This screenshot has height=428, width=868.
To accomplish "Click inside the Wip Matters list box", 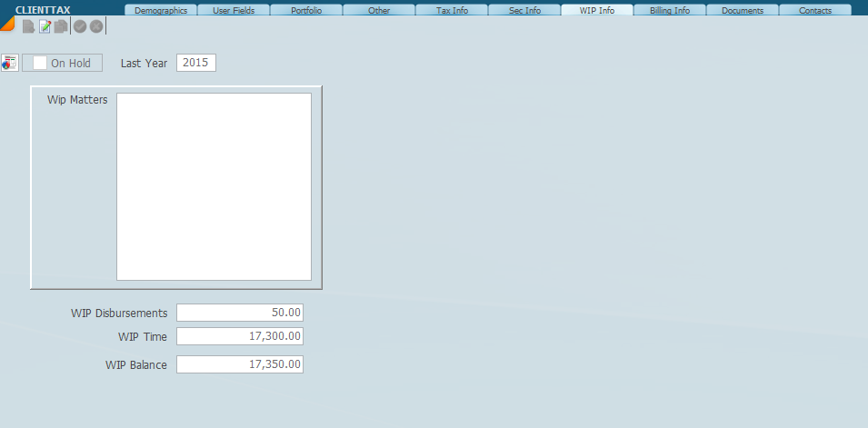I will [214, 186].
